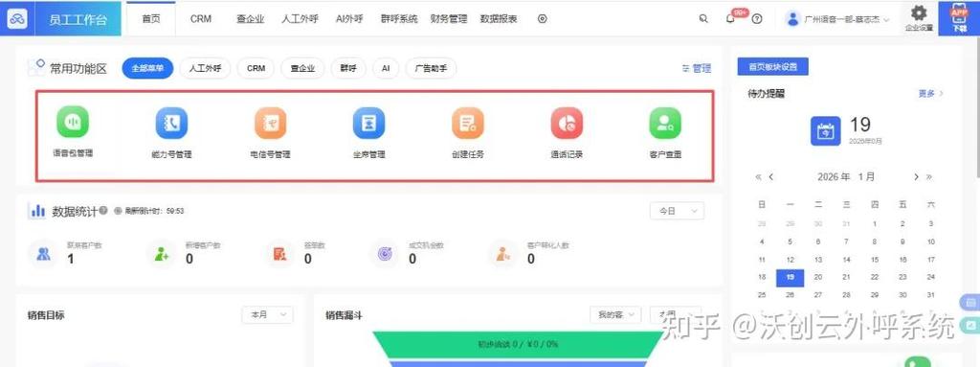The image size is (980, 367).
Task: Select the 群呼 filter pill
Action: 348,68
